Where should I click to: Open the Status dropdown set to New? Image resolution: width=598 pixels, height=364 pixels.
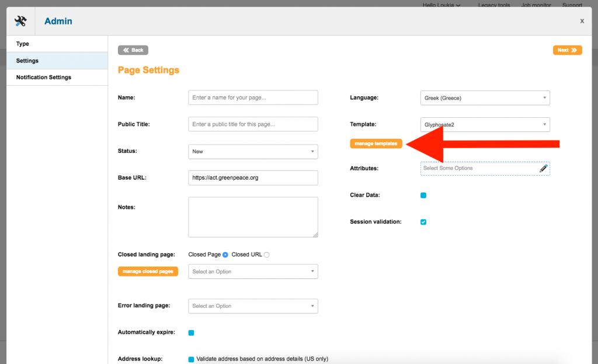pyautogui.click(x=253, y=152)
